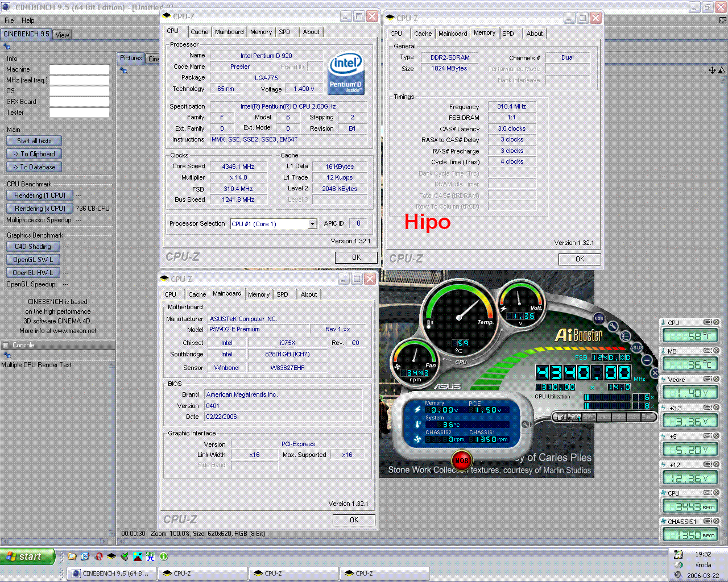Run Rendering (x CPU) benchmark
This screenshot has width=728, height=582.
tap(40, 209)
